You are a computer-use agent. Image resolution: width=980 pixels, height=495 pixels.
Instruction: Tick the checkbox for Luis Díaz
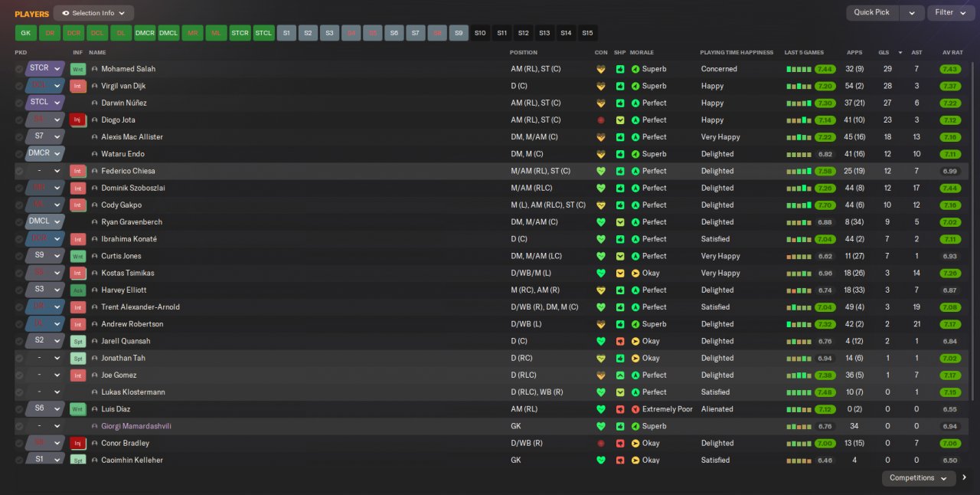(19, 409)
